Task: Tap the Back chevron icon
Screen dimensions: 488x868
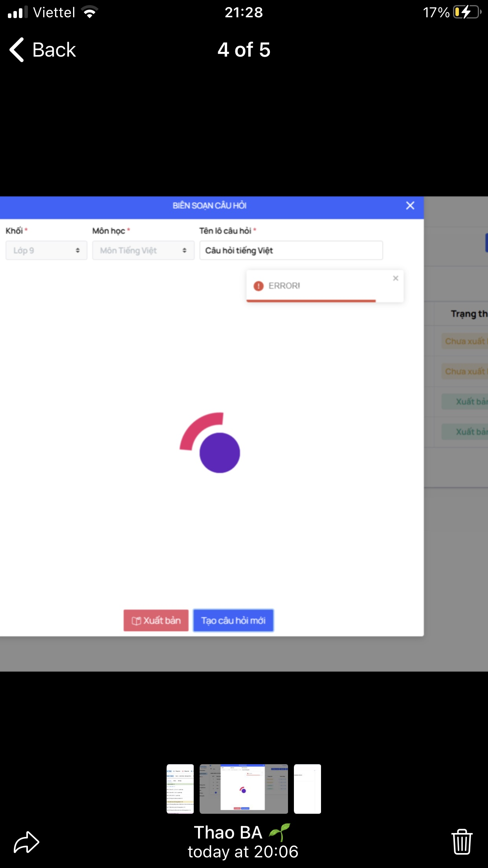Action: (17, 50)
